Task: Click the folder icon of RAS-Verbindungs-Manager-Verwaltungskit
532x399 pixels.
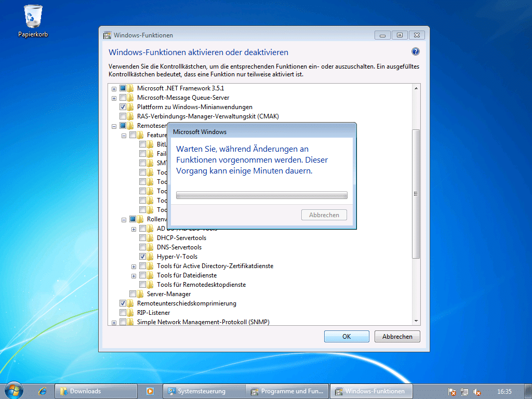Action: [130, 116]
